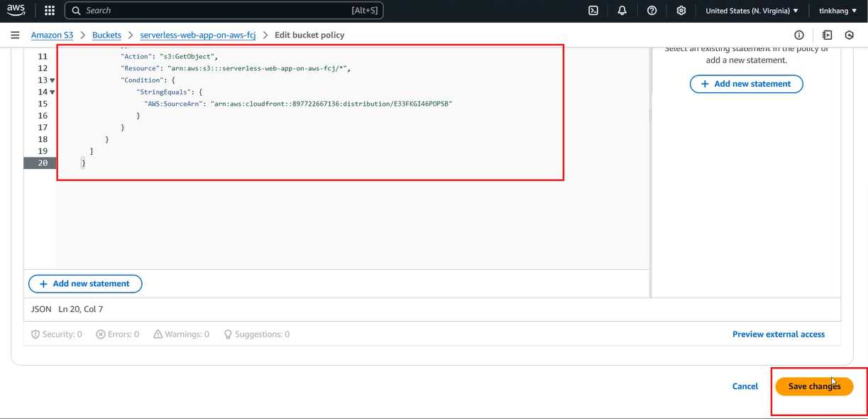Open Preview external access
Viewport: 868px width, 419px height.
(x=779, y=334)
